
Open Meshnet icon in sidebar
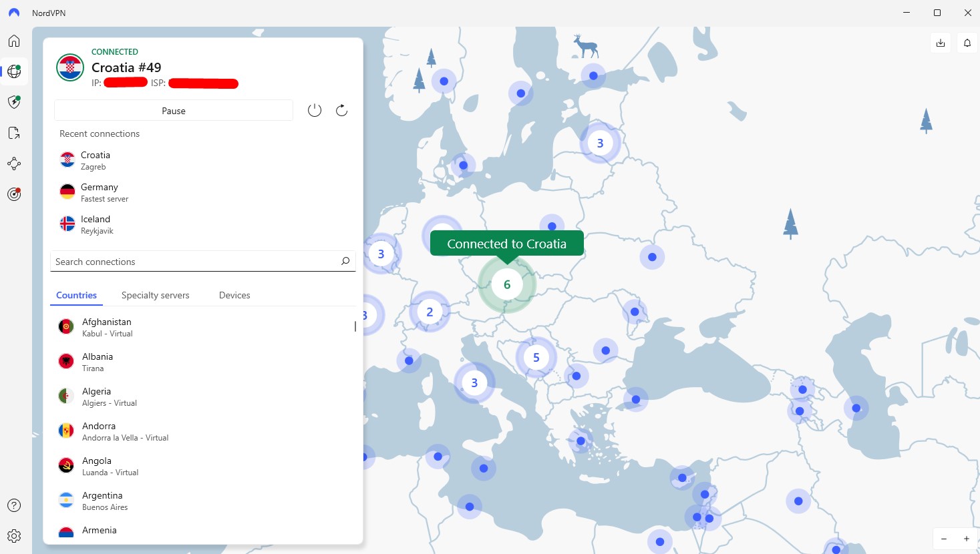14,164
